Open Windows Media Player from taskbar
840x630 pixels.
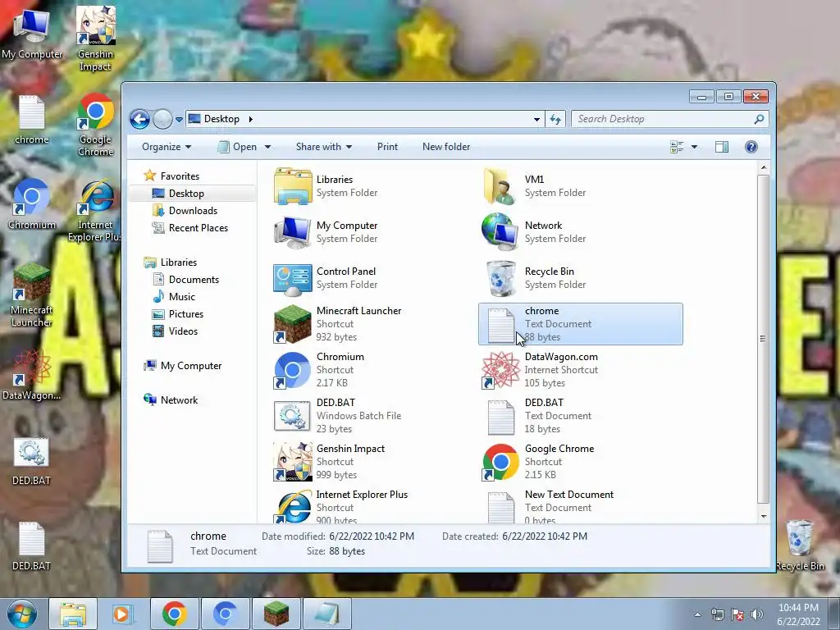pyautogui.click(x=123, y=614)
